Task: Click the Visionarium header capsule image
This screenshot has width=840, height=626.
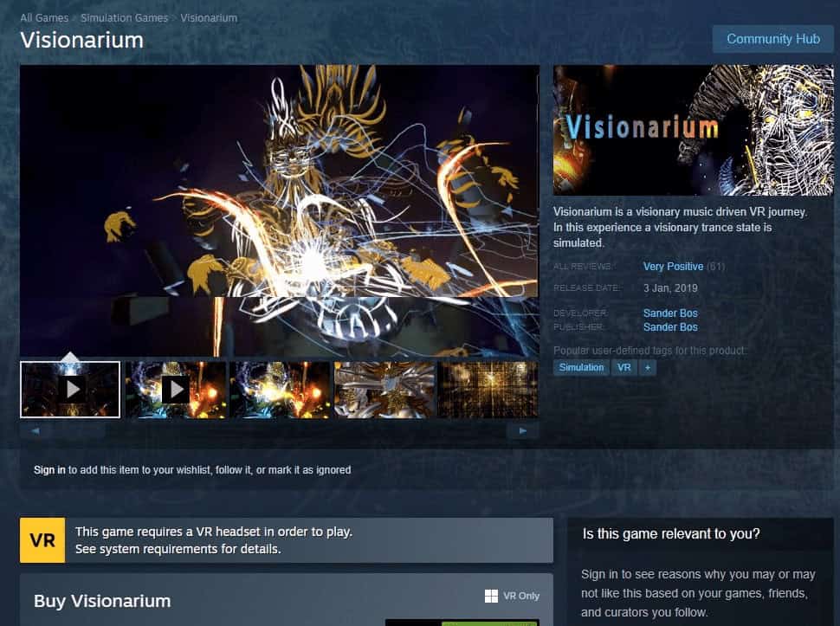Action: point(693,130)
